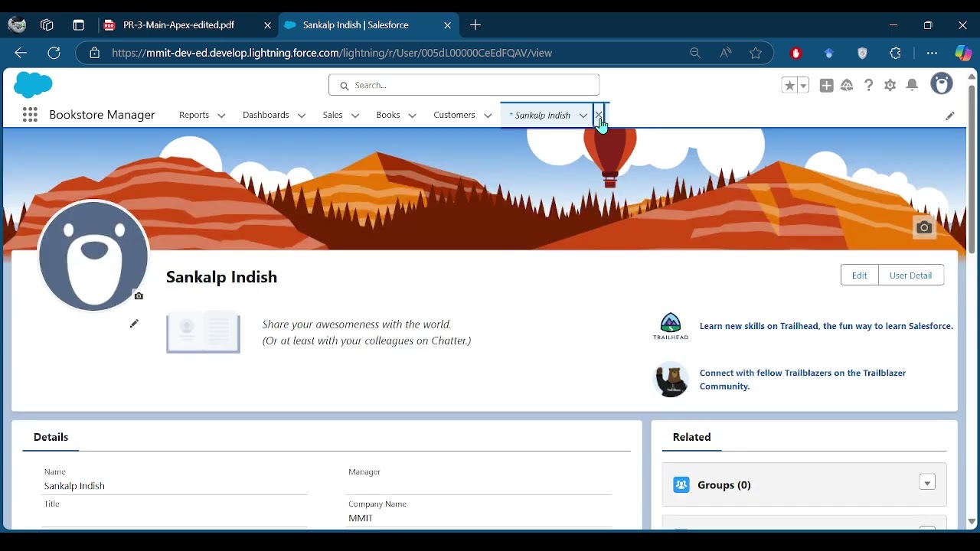Screen dimensions: 980x551
Task: Click the Edit button
Action: (860, 275)
